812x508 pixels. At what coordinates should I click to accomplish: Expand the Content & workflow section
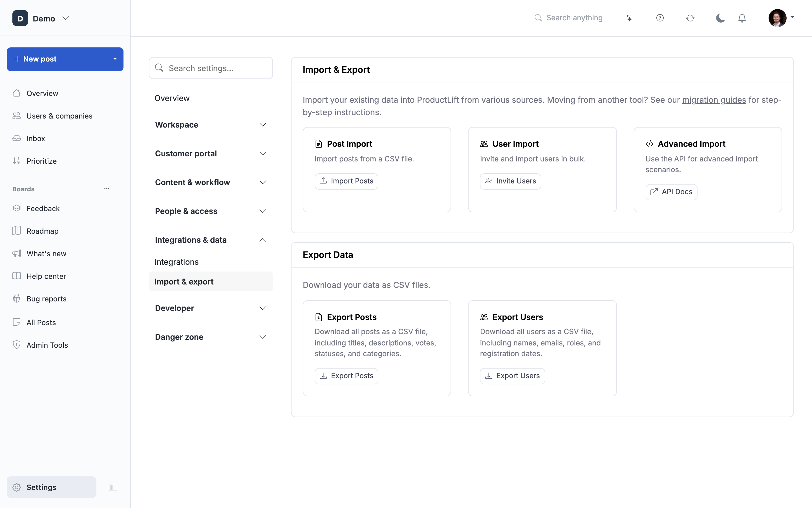(x=211, y=182)
